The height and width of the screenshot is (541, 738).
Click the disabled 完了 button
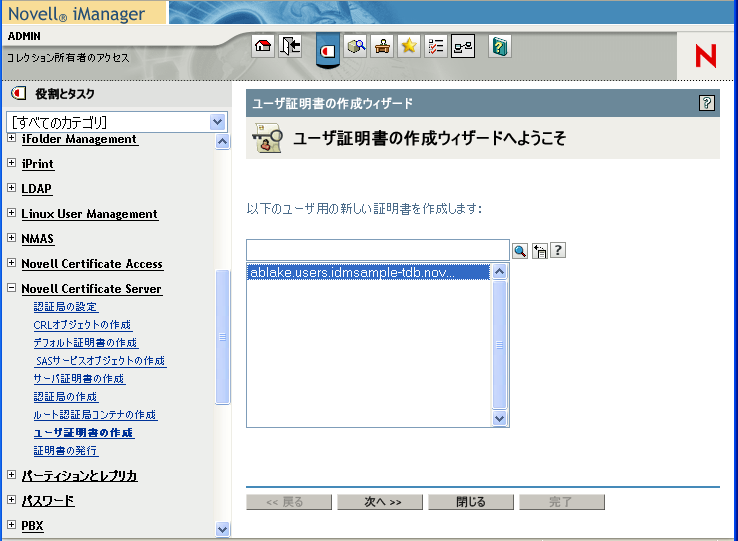click(x=562, y=502)
